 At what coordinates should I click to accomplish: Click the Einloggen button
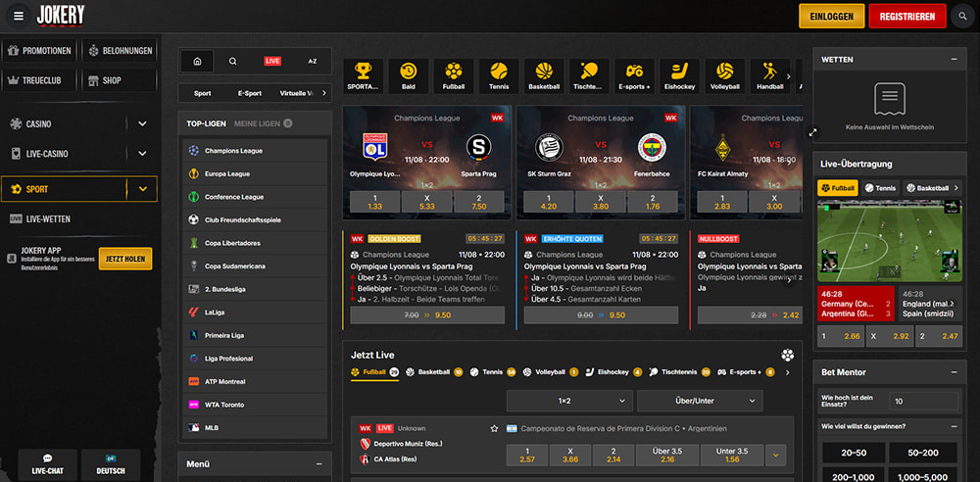[831, 17]
